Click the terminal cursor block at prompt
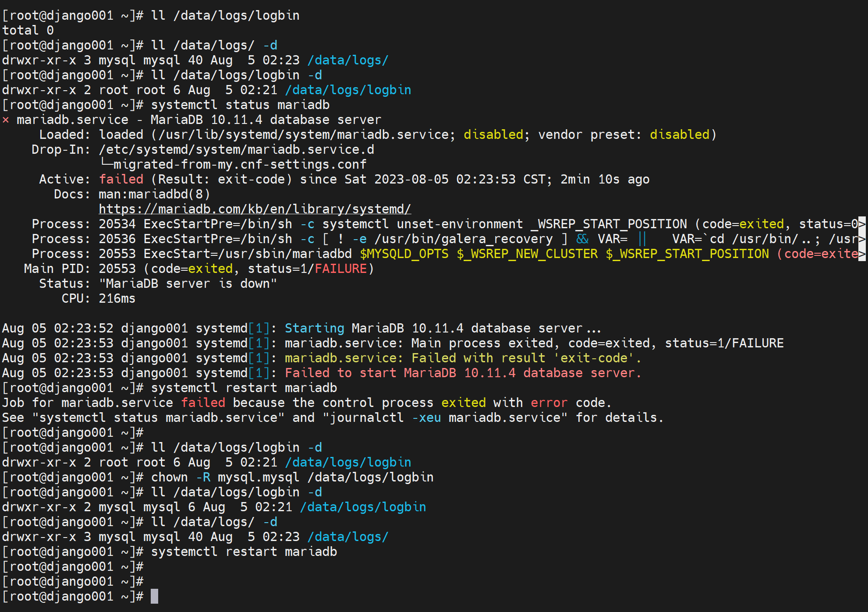The width and height of the screenshot is (868, 612). point(154,596)
